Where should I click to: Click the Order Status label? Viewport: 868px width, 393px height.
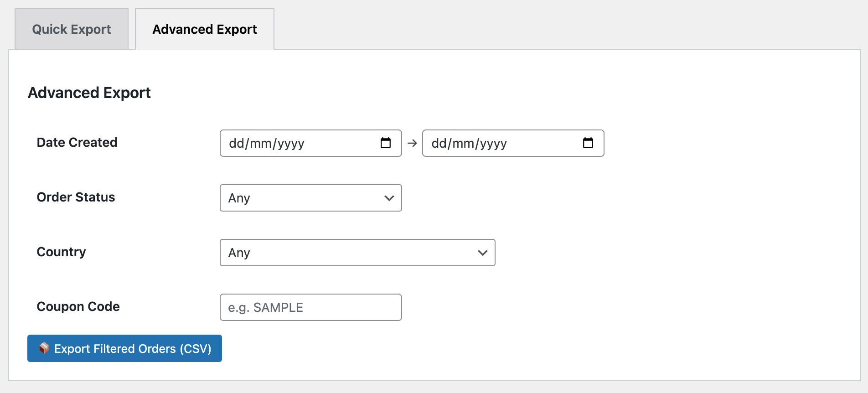76,197
